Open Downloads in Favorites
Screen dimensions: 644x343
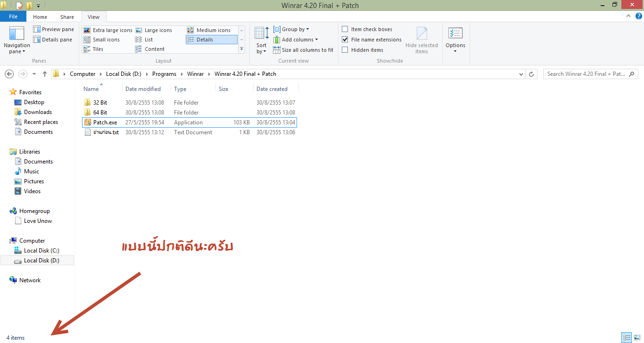pyautogui.click(x=38, y=112)
